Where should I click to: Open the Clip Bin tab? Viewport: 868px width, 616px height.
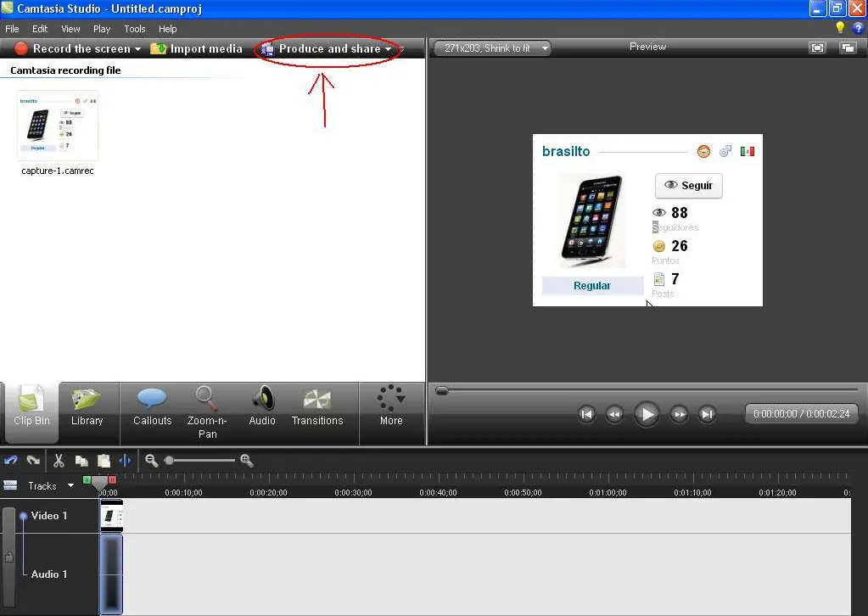(31, 412)
